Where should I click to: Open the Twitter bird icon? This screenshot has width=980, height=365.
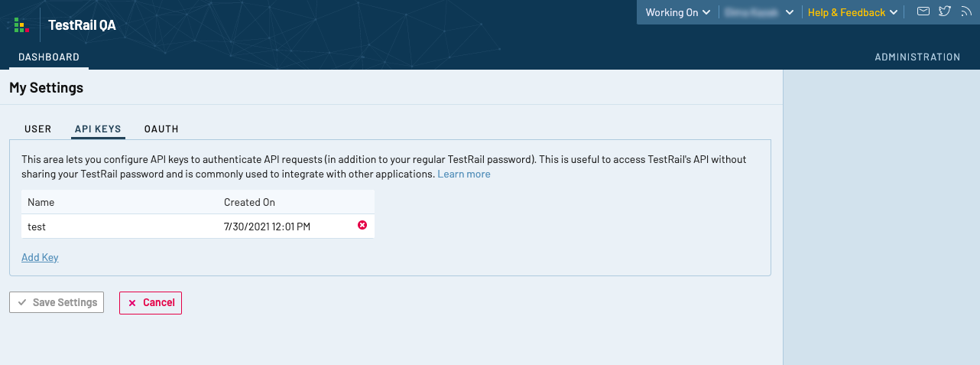tap(945, 11)
